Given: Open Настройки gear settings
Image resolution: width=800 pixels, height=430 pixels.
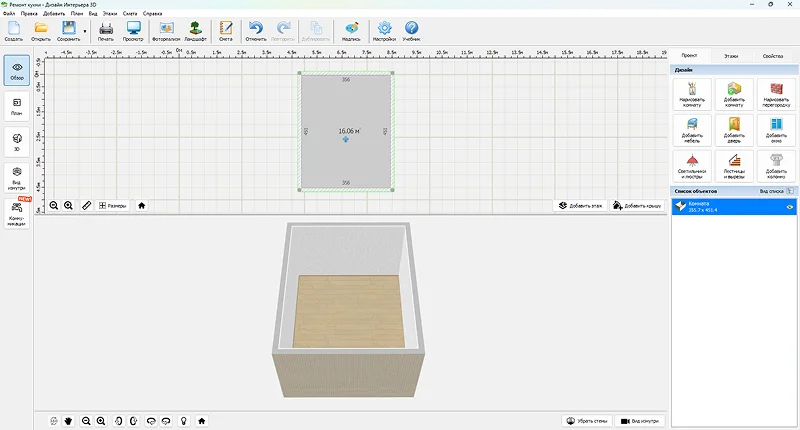Looking at the screenshot, I should (x=384, y=31).
